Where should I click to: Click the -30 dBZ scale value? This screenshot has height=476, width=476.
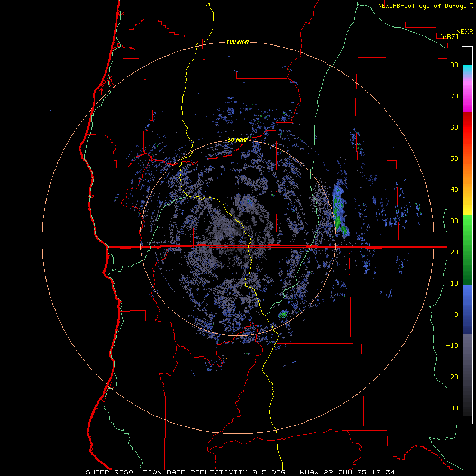pos(452,408)
